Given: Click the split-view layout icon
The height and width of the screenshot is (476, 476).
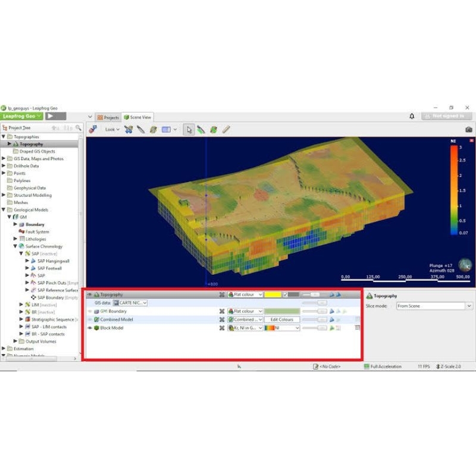Looking at the screenshot, I should point(166,130).
